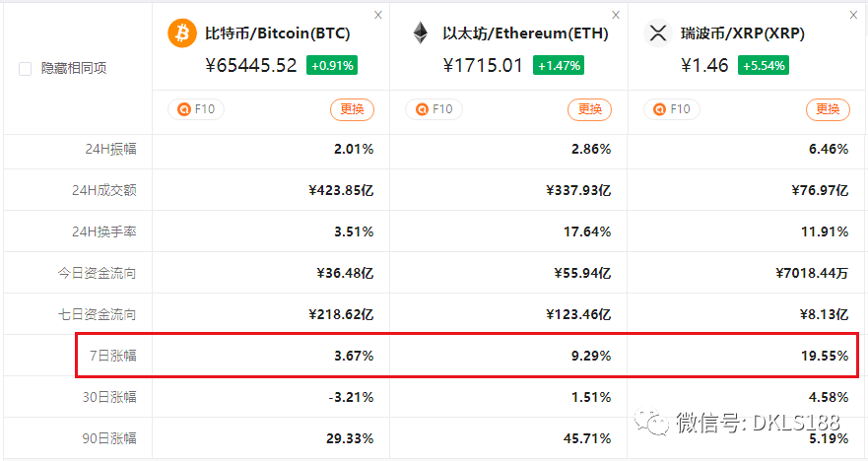The width and height of the screenshot is (868, 461).
Task: Open F10 details for XRP
Action: coord(672,109)
